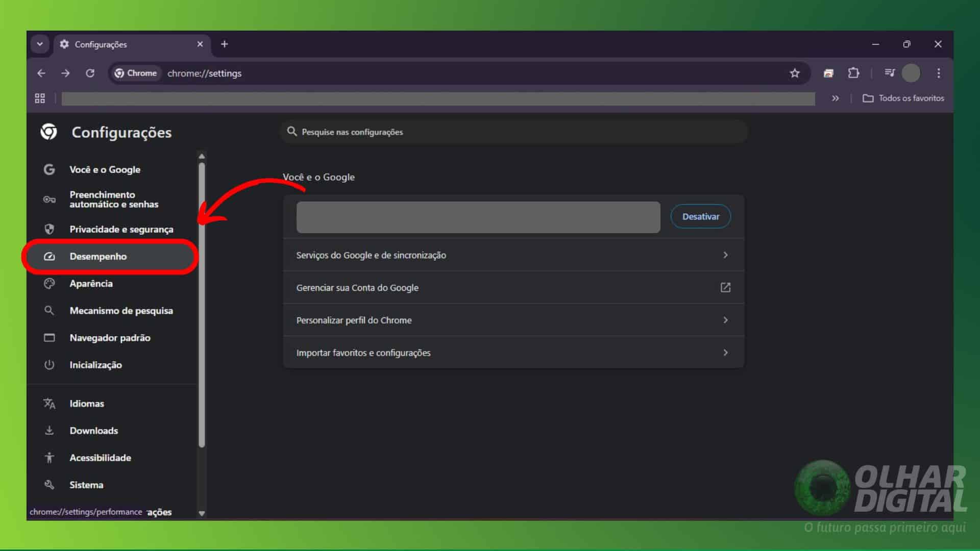The width and height of the screenshot is (980, 551).
Task: Click the translate icon for Idiomas
Action: point(49,404)
